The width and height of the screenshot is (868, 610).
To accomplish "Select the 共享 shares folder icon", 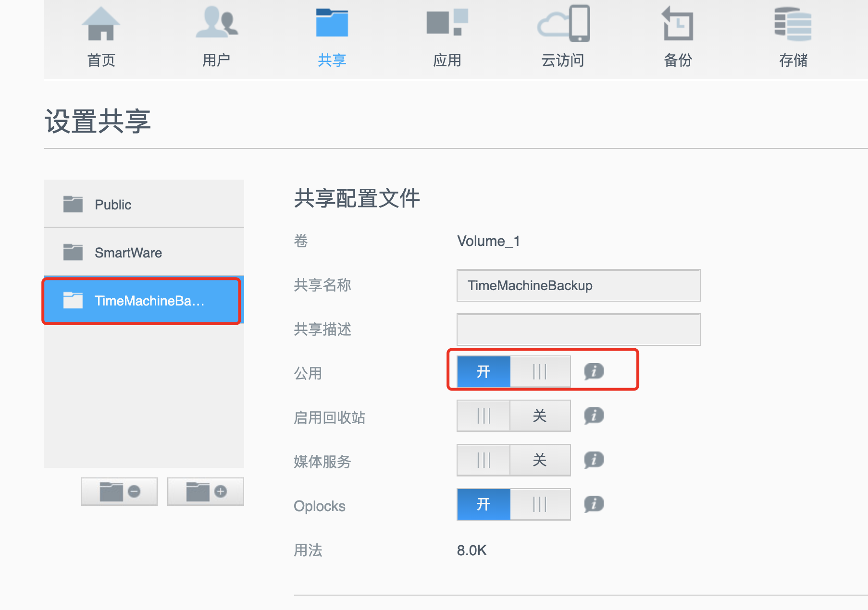I will click(332, 23).
